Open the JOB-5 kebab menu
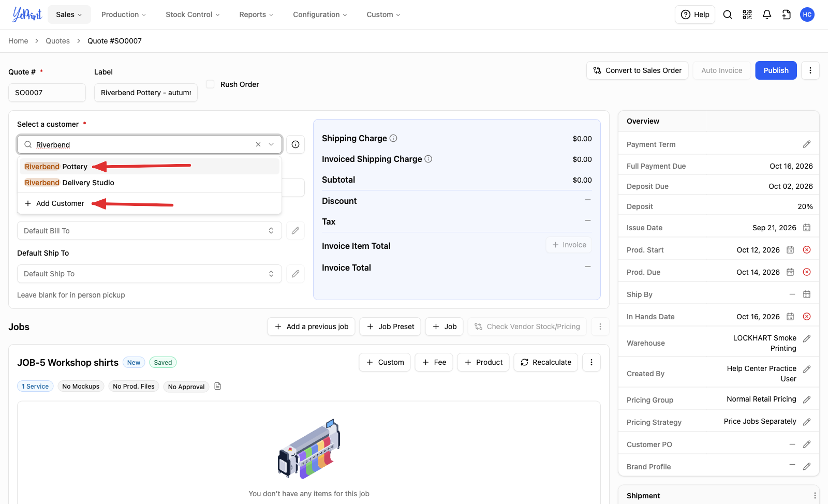This screenshot has width=828, height=504. point(592,362)
